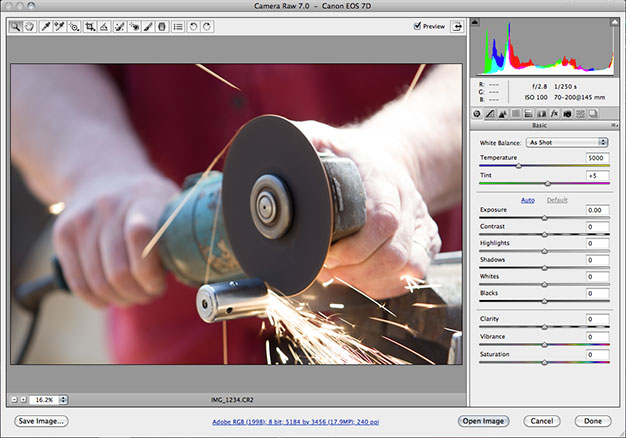Switch to the Lens Corrections tab
Image resolution: width=626 pixels, height=438 pixels.
[541, 114]
